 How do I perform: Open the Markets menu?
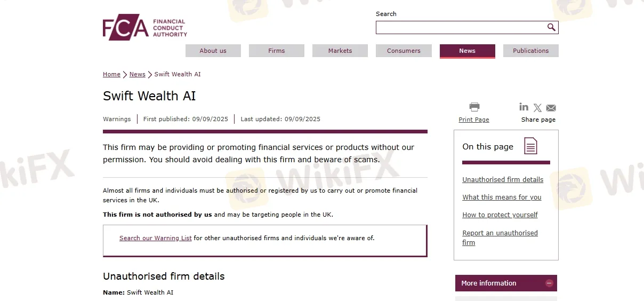coord(340,51)
